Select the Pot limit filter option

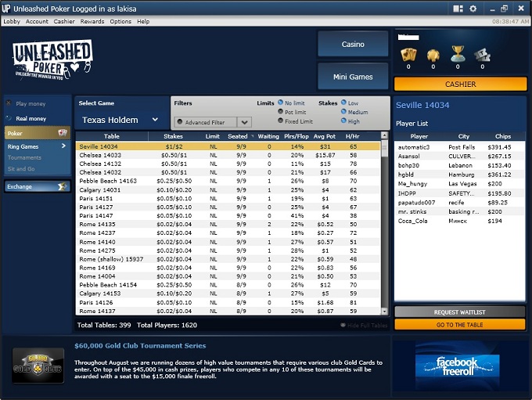click(281, 113)
